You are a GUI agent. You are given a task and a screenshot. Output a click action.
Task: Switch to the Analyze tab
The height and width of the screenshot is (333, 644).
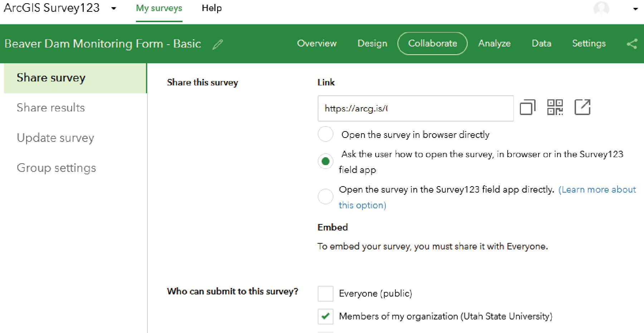[x=494, y=44]
